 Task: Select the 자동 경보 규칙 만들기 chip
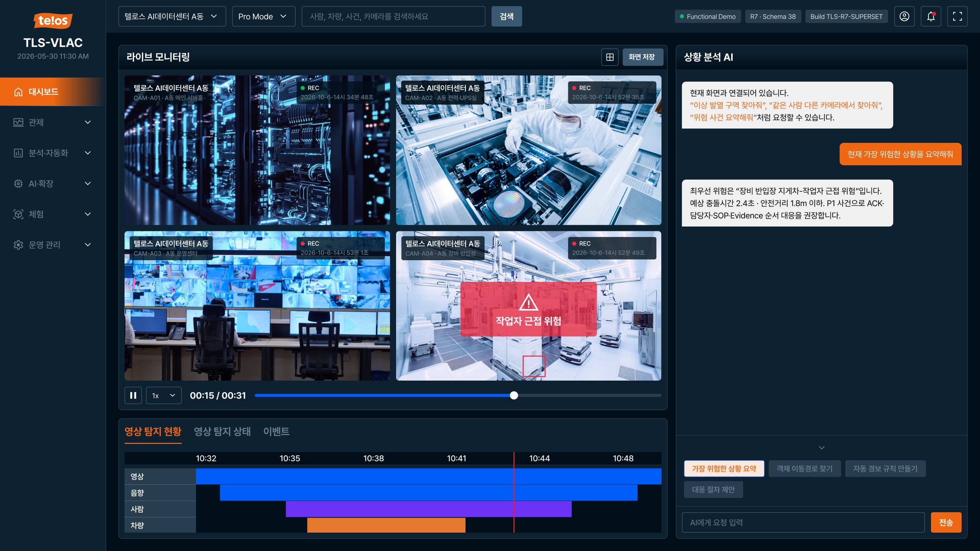click(885, 468)
